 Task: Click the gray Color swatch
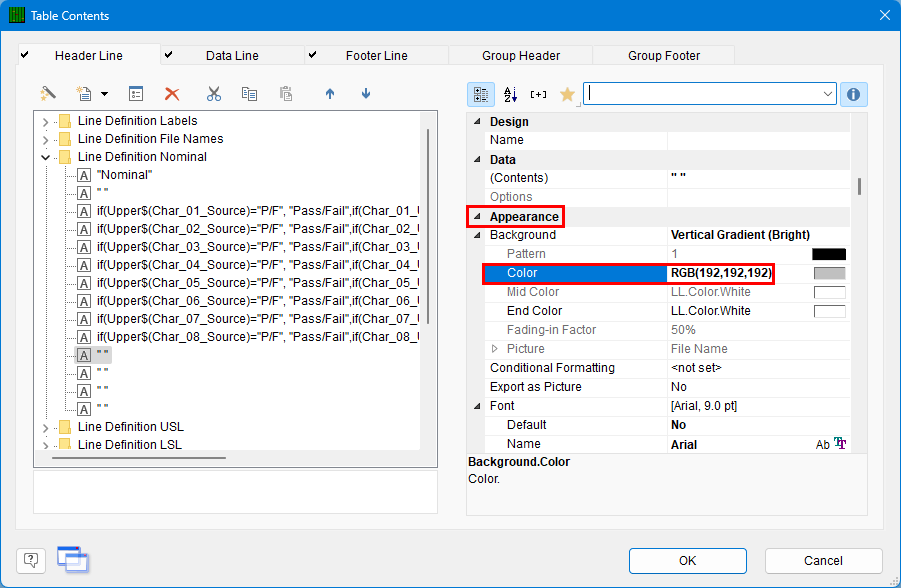click(x=829, y=273)
